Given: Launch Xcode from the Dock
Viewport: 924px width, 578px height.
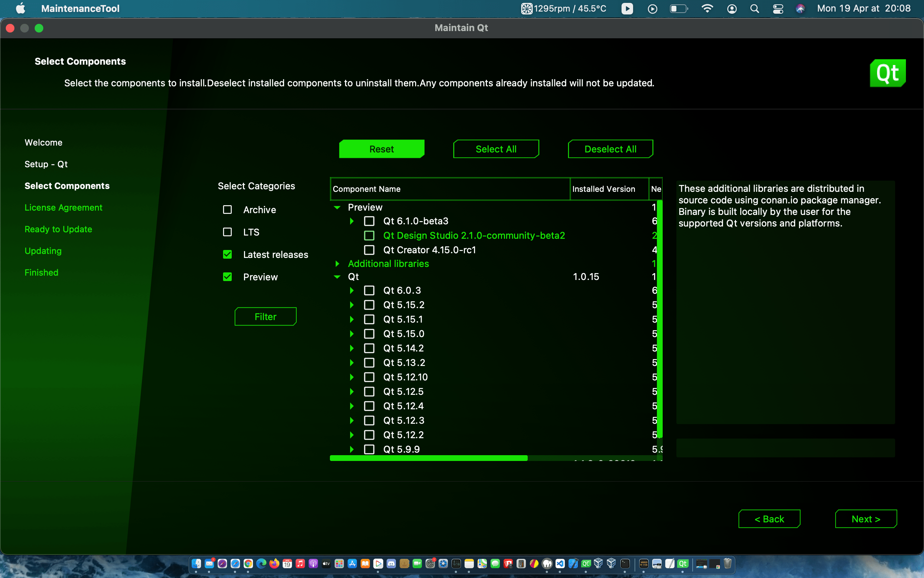Looking at the screenshot, I should 573,564.
